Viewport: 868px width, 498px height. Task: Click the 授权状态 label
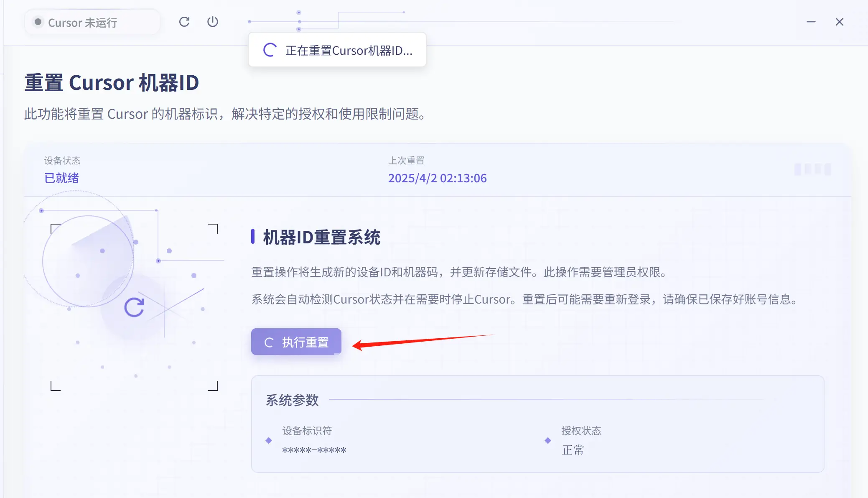click(581, 431)
